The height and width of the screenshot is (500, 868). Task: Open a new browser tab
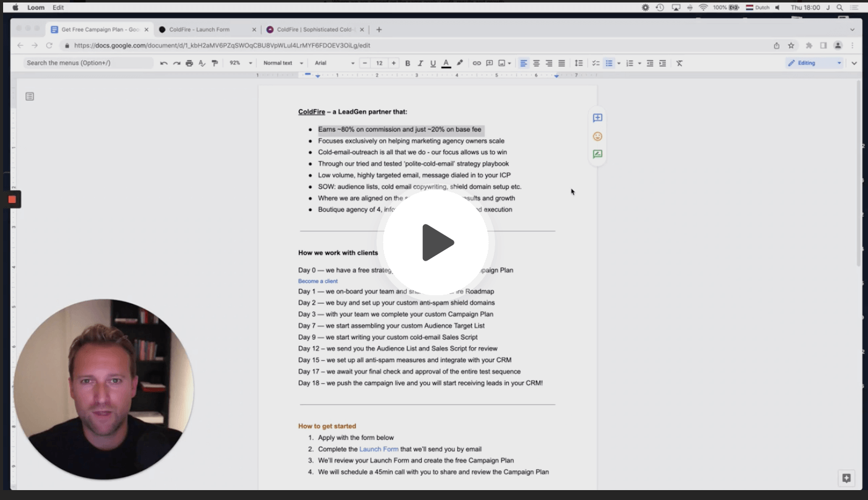[379, 29]
